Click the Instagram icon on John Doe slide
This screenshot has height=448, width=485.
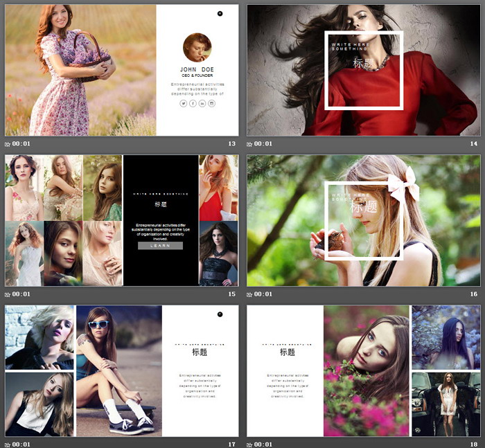pos(212,103)
